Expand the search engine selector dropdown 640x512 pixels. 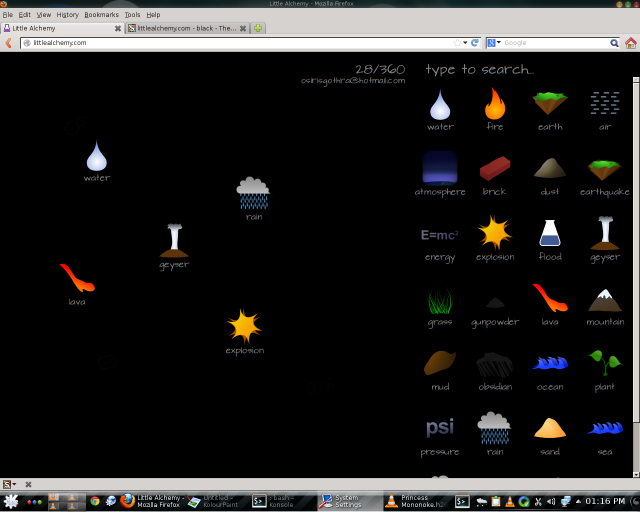point(495,43)
